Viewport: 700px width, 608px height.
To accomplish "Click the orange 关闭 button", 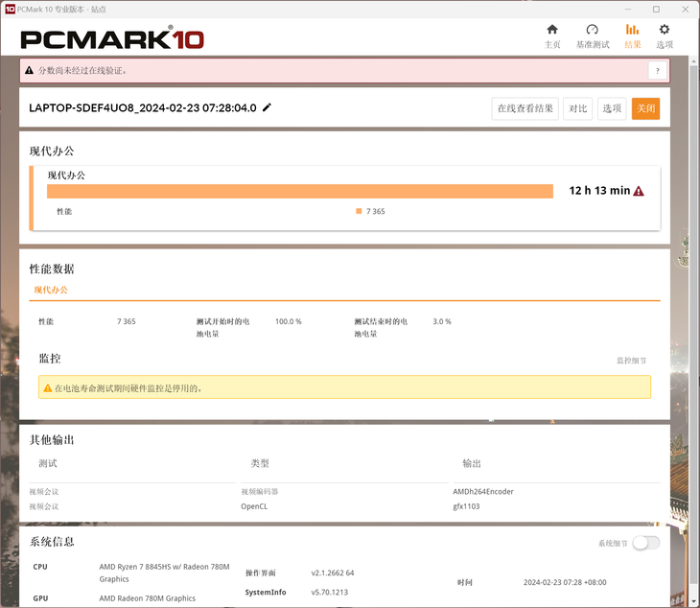I will coord(645,108).
